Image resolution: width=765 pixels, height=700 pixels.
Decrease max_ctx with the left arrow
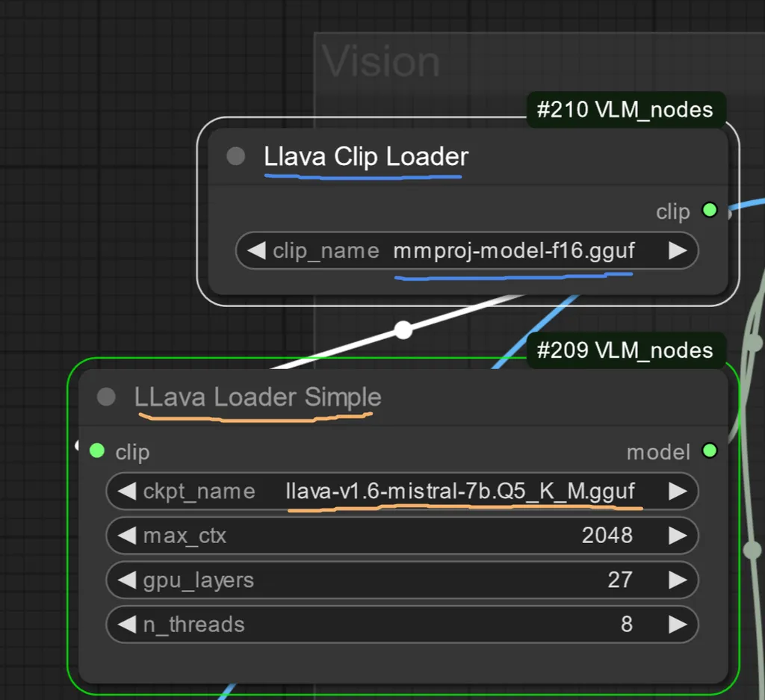click(x=127, y=536)
